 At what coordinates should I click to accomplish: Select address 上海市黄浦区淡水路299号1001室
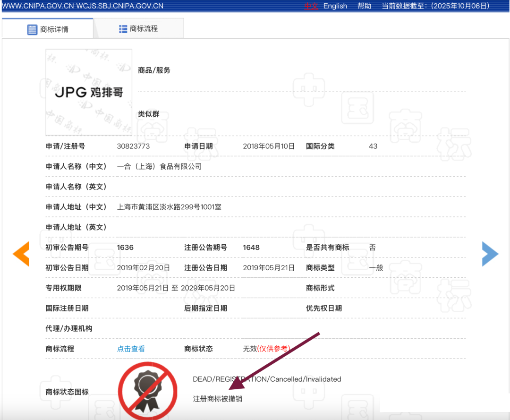[x=169, y=207]
